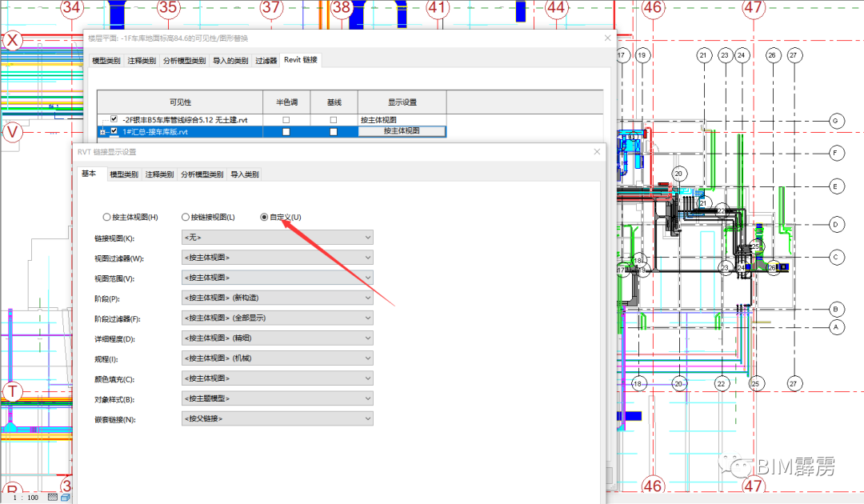Open the 视图范围(V) dropdown
The width and height of the screenshot is (864, 504).
click(x=277, y=278)
